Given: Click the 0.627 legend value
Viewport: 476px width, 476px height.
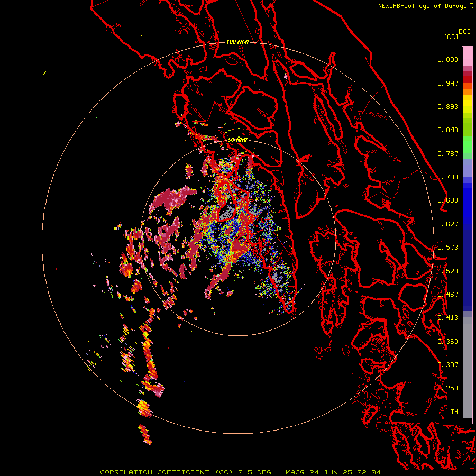Looking at the screenshot, I should tap(448, 224).
